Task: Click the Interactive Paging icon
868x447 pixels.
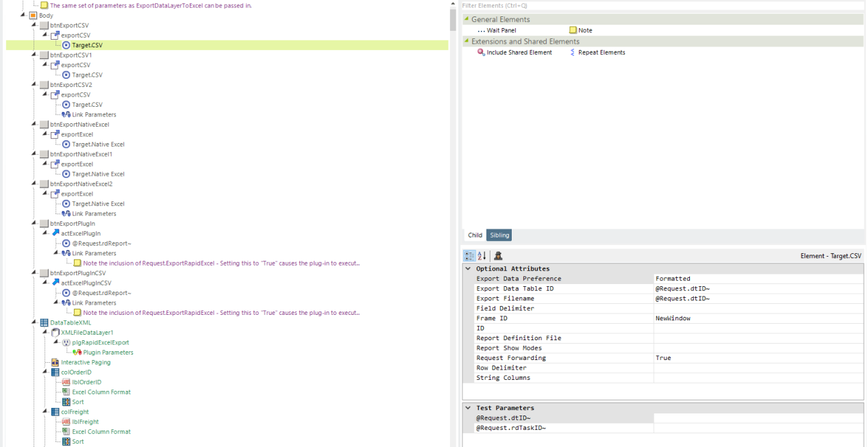Action: coord(55,362)
